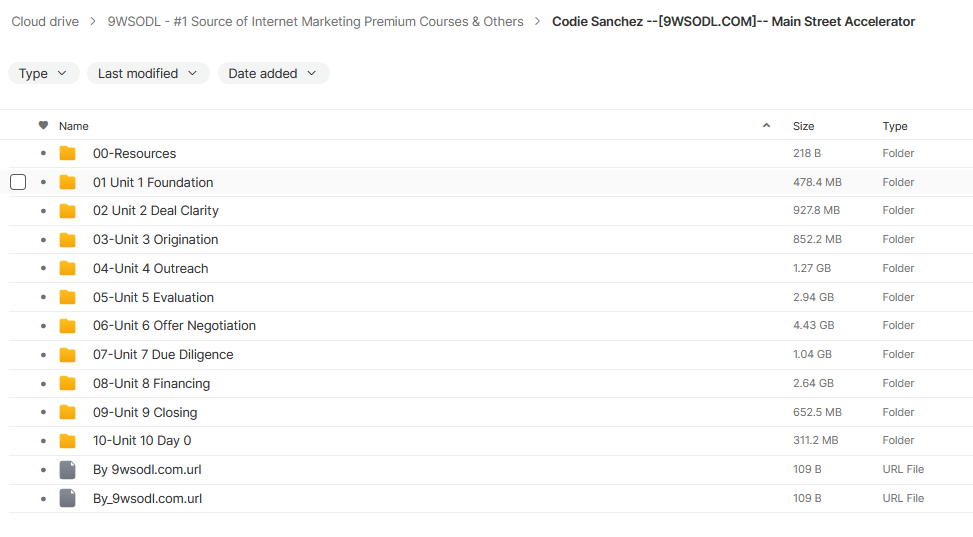Sort files by the Size column header
The image size is (973, 537).
click(803, 126)
